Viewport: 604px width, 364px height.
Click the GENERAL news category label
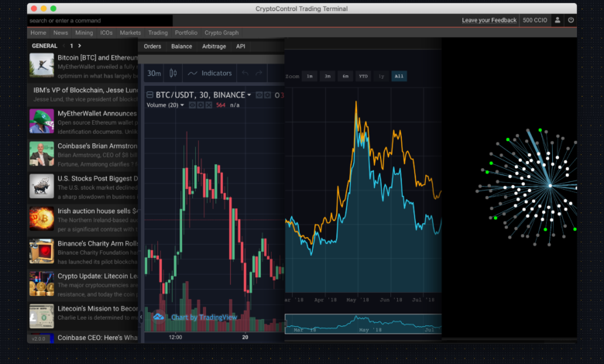(44, 46)
